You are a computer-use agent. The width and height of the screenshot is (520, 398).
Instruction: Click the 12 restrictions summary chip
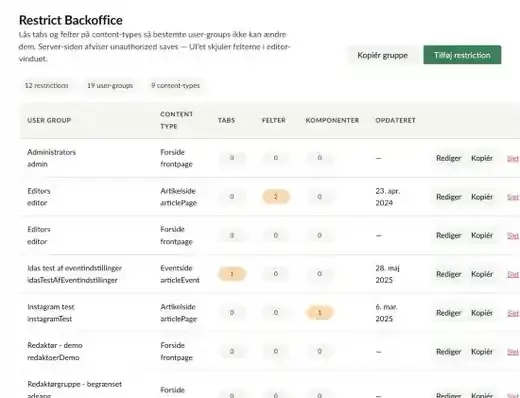(47, 86)
